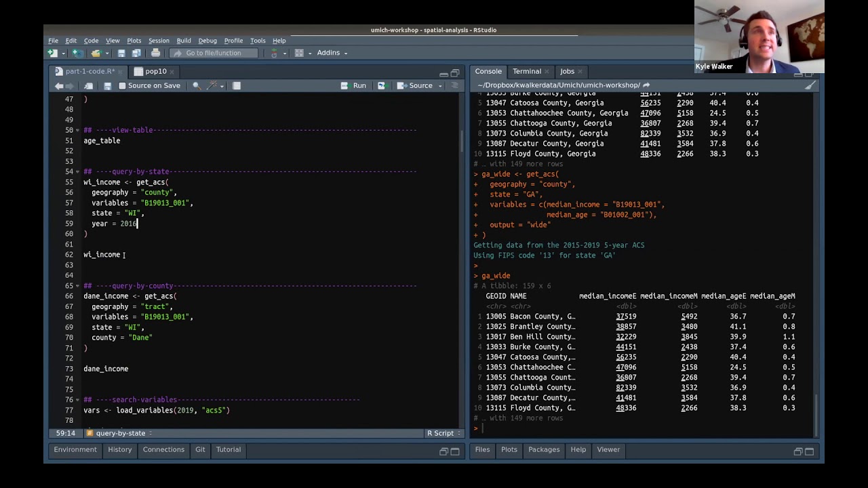868x488 pixels.
Task: Switch to the Jobs tab
Action: pos(567,71)
